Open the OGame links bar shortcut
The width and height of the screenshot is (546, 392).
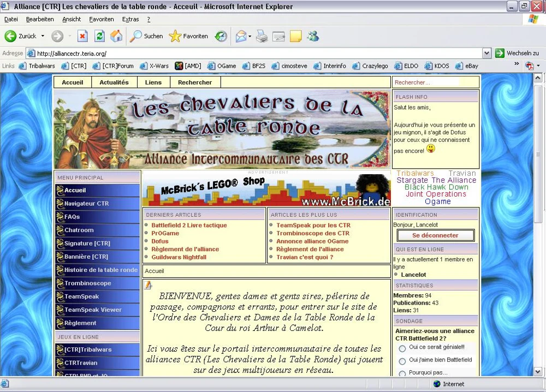[222, 66]
